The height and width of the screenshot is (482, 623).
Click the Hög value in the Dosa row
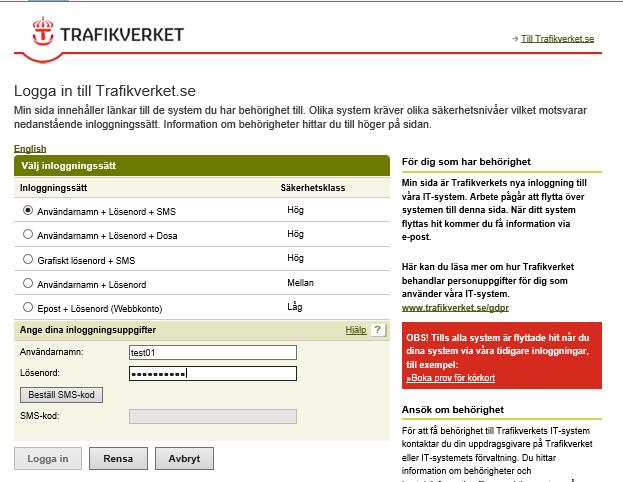[296, 234]
